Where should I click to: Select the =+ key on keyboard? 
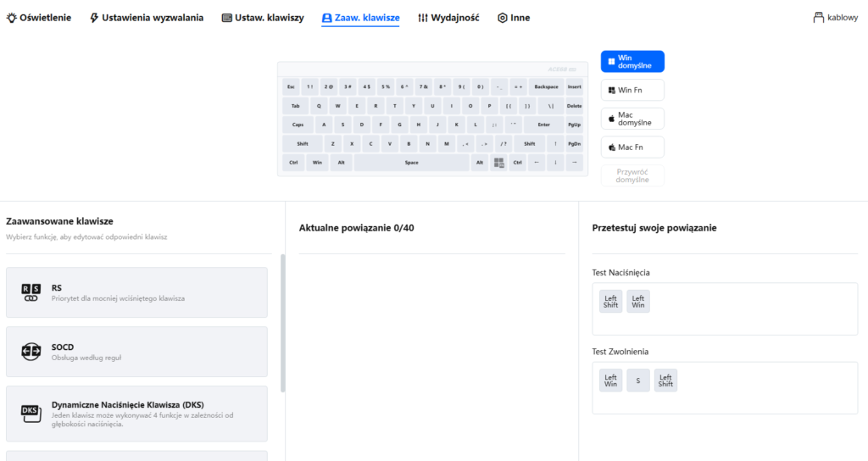tap(518, 87)
